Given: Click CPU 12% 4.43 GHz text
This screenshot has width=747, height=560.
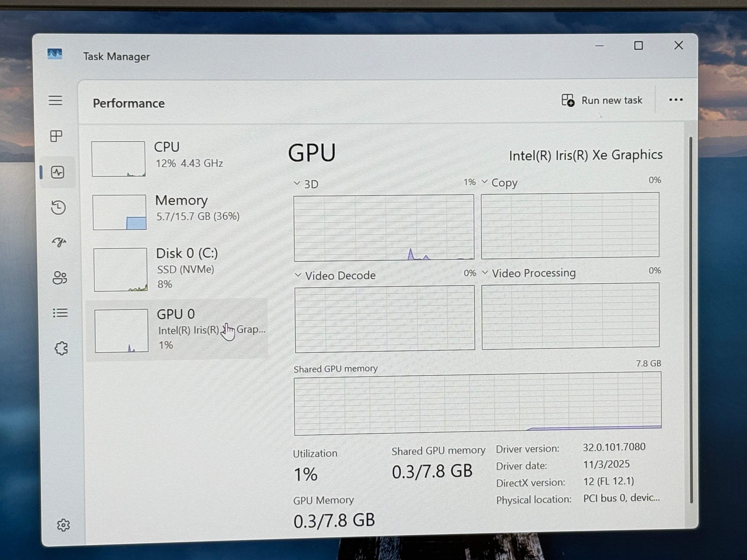Looking at the screenshot, I should [x=189, y=163].
